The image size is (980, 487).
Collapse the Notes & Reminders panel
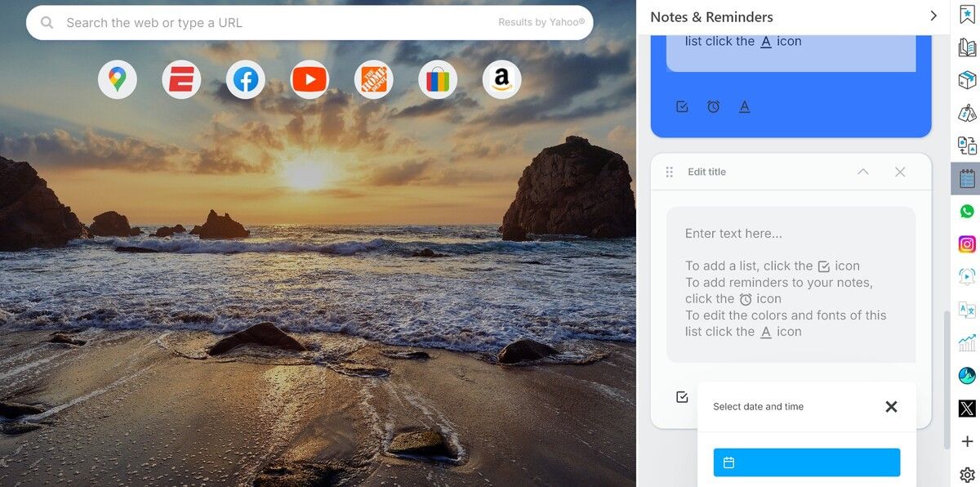(x=933, y=16)
